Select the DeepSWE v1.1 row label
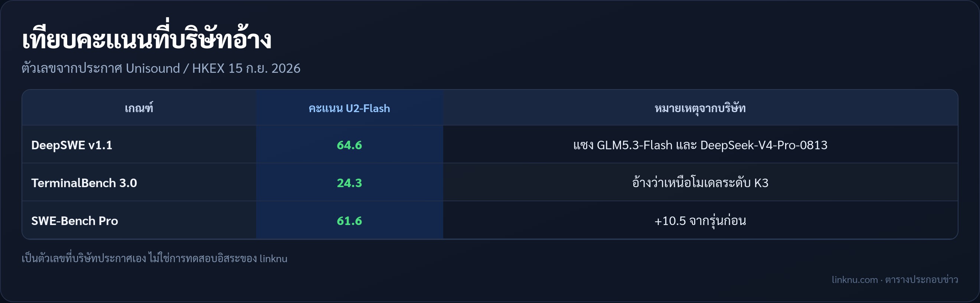The width and height of the screenshot is (980, 303). tap(72, 145)
